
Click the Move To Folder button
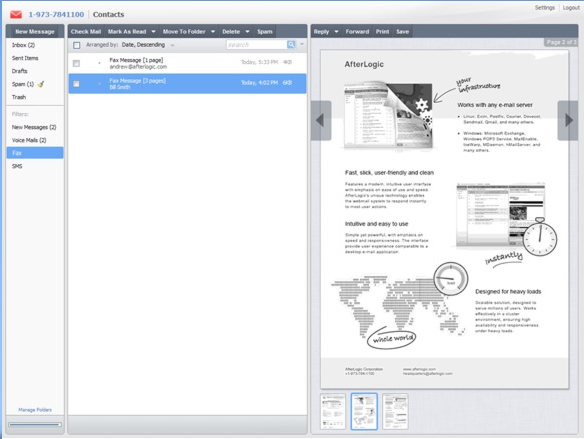click(184, 32)
